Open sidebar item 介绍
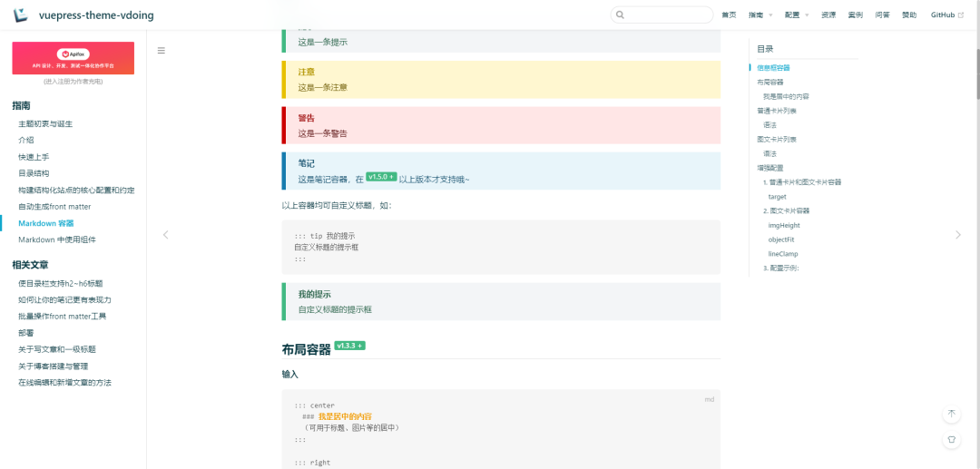The image size is (980, 469). tap(26, 140)
